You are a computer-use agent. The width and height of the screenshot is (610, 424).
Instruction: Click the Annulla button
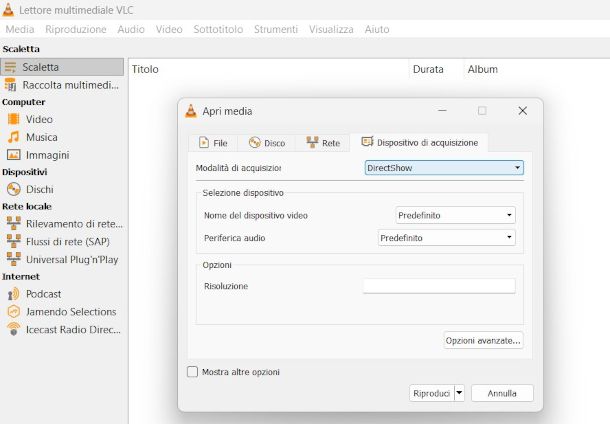click(x=502, y=393)
